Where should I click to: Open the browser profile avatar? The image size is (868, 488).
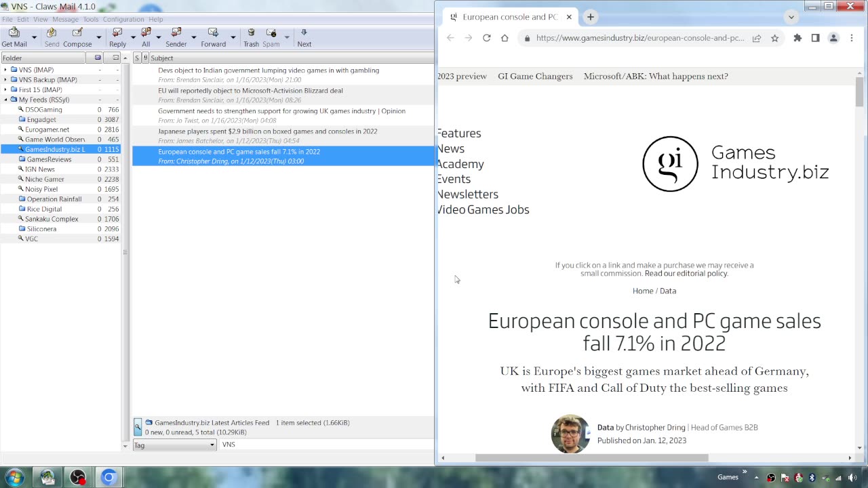pos(833,38)
